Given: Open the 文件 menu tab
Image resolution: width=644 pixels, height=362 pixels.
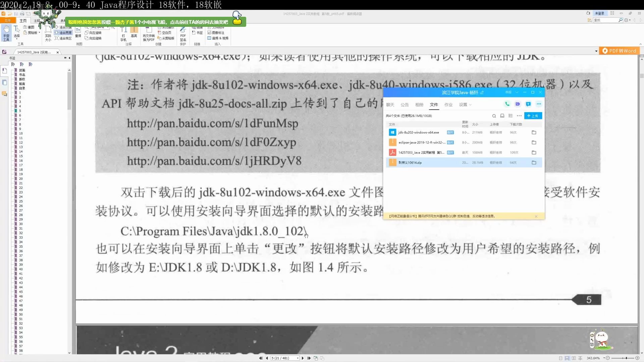Looking at the screenshot, I should (x=7, y=21).
